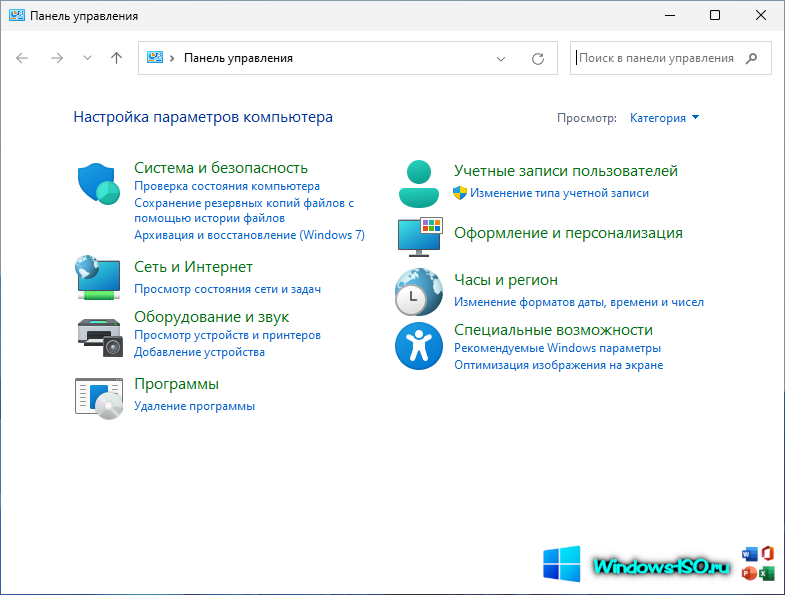Open Система и безопасность category
Screen dimensions: 785x595
(221, 168)
